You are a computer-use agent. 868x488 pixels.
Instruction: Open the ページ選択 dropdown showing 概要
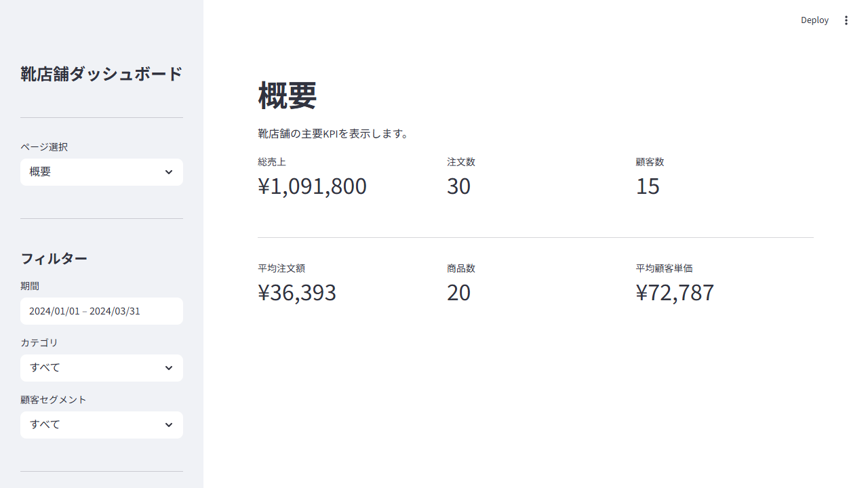[102, 172]
